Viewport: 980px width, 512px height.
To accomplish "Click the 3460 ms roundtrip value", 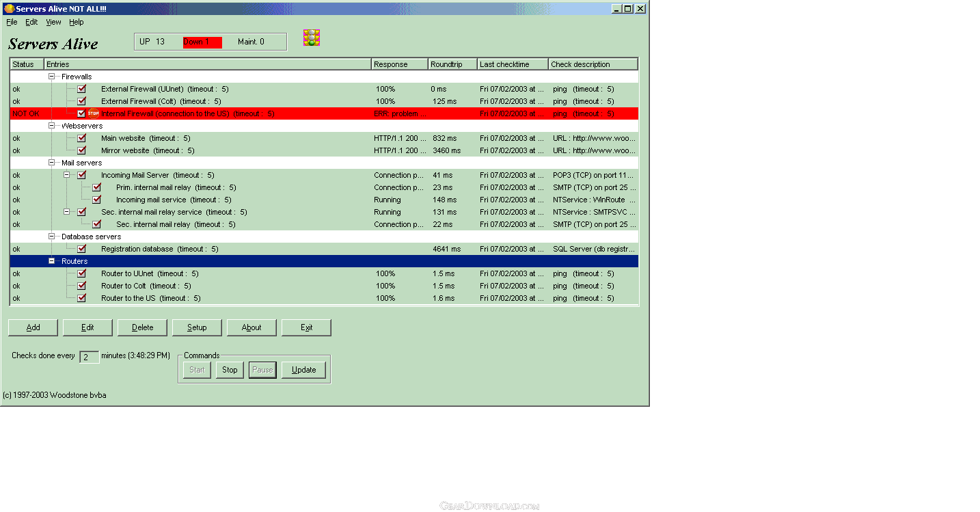I will point(447,150).
